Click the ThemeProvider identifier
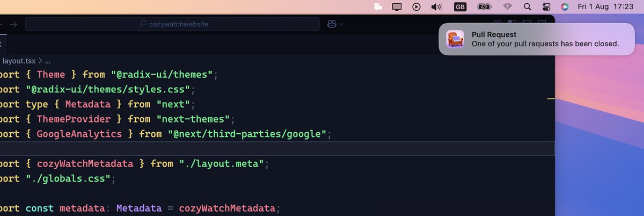 [74, 119]
